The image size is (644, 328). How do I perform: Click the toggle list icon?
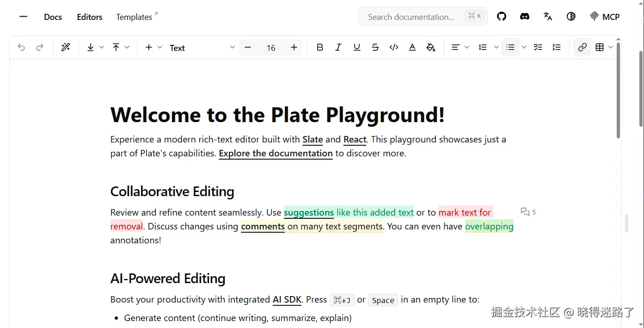point(557,47)
